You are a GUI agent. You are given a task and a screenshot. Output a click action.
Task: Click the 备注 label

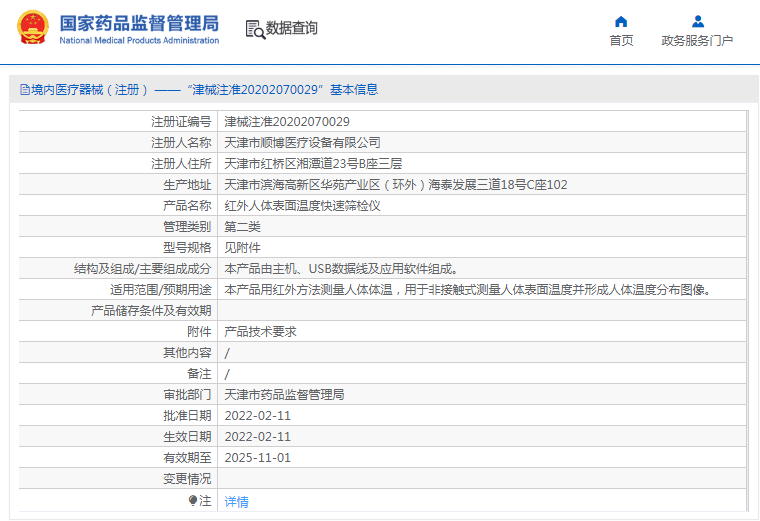click(x=199, y=374)
